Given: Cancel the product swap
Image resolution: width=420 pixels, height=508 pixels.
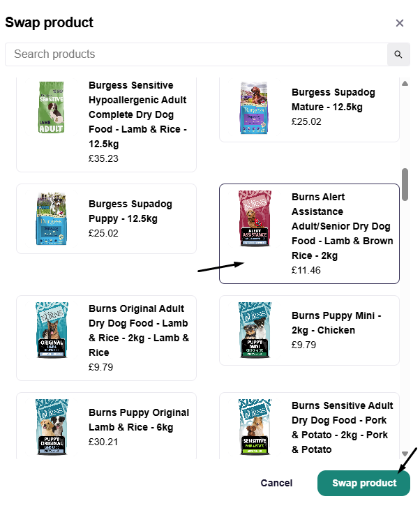Looking at the screenshot, I should (x=276, y=483).
